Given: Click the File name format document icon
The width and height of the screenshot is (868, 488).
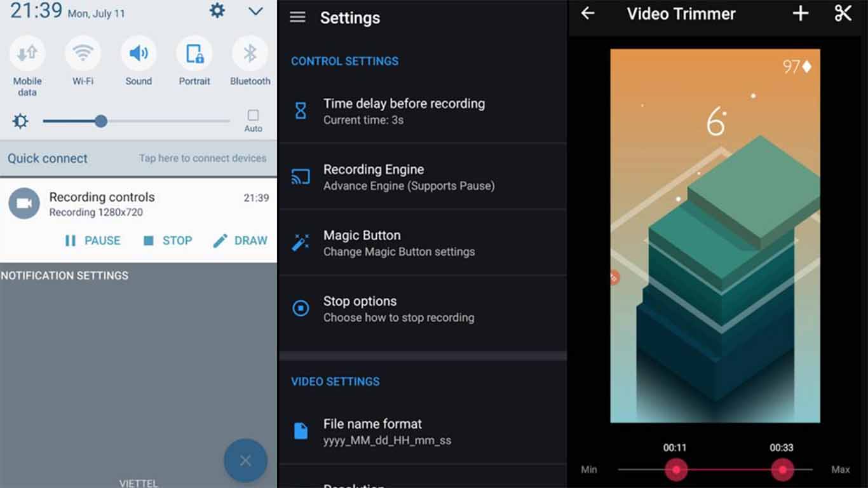Looking at the screenshot, I should [300, 430].
